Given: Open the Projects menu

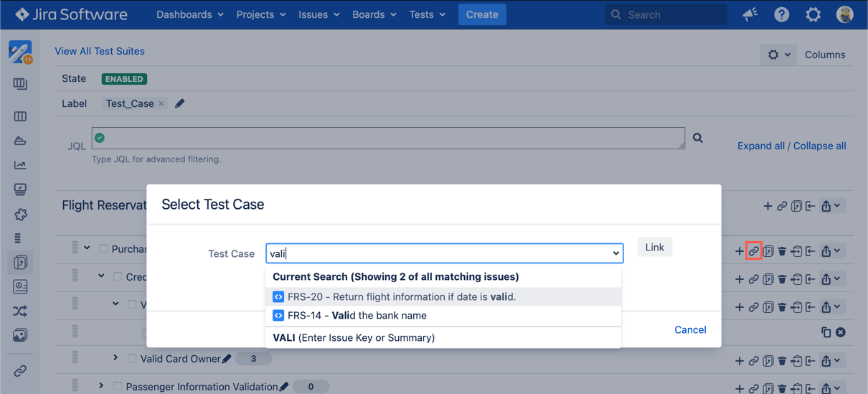Looking at the screenshot, I should click(260, 14).
